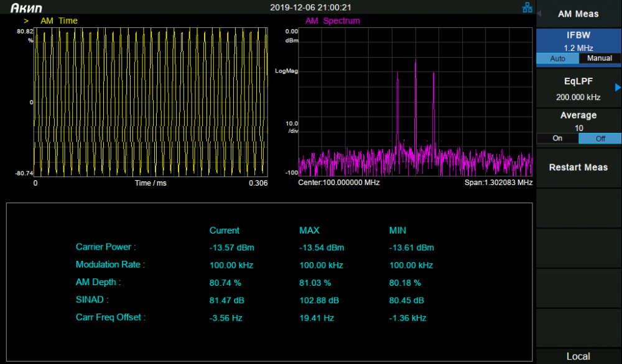The image size is (622, 364).
Task: Open the IFBW 1.2 MHz menu item
Action: pos(578,41)
